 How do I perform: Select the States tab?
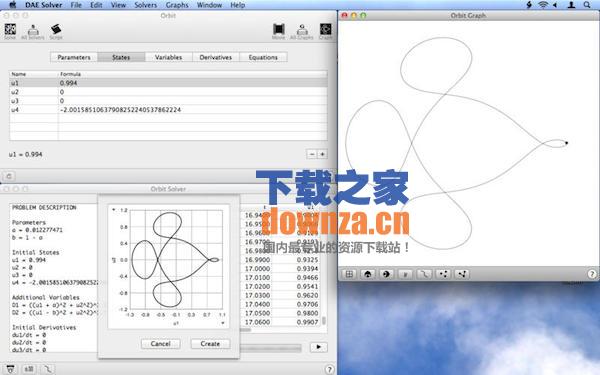121,57
